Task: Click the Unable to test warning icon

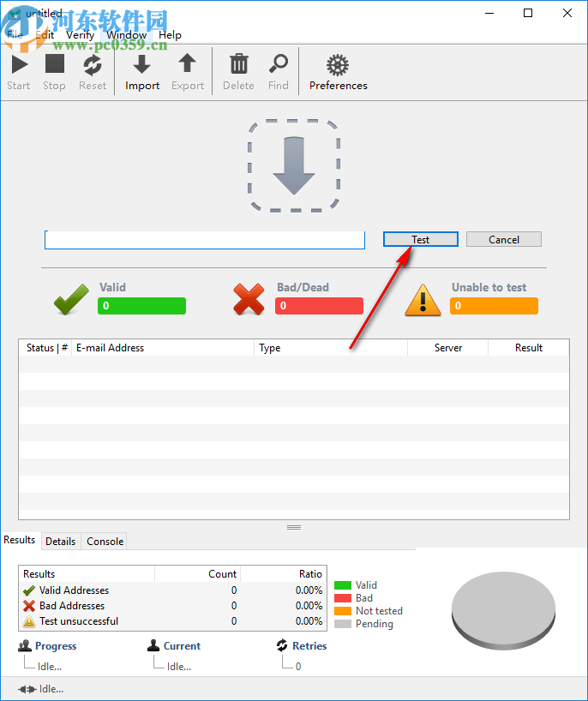Action: (x=423, y=300)
